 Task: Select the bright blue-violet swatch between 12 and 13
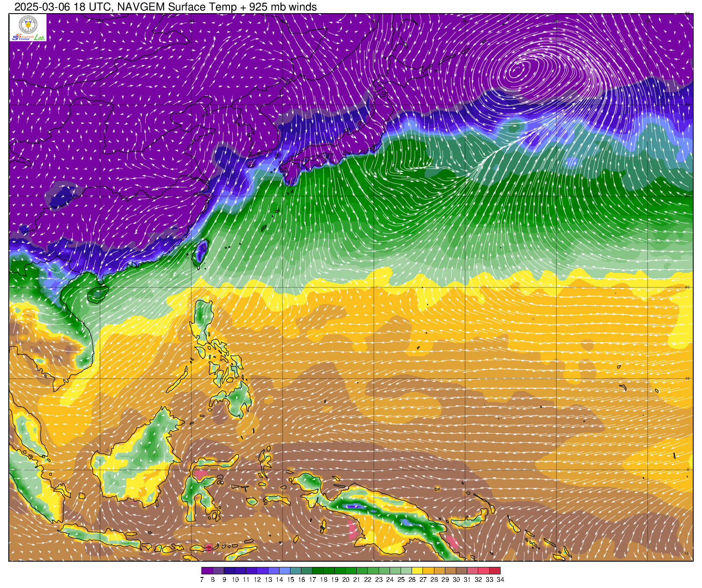[x=262, y=570]
